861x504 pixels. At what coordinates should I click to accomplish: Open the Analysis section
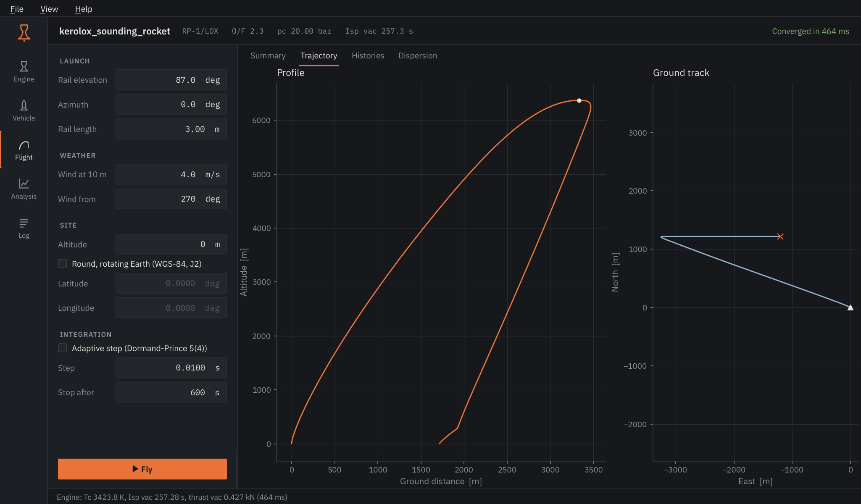point(24,189)
